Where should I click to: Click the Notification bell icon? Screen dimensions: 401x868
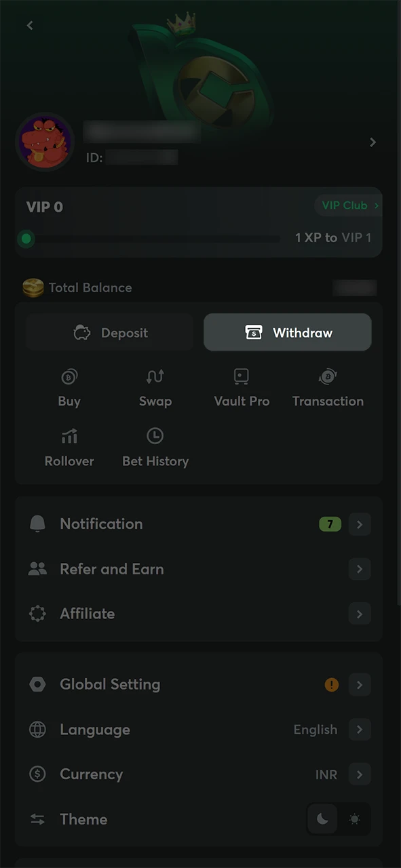pos(37,524)
